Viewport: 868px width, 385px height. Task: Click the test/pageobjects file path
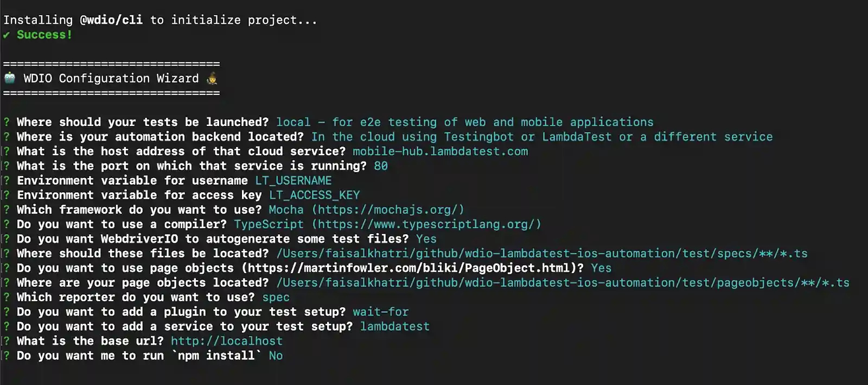[563, 283]
